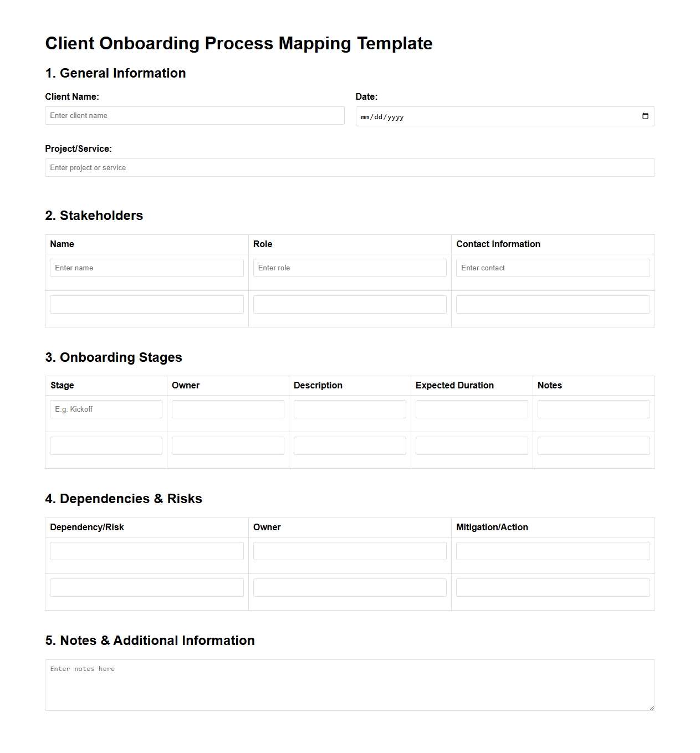The height and width of the screenshot is (753, 700).
Task: Focus the Notes field in Onboarding Stages
Action: (593, 409)
